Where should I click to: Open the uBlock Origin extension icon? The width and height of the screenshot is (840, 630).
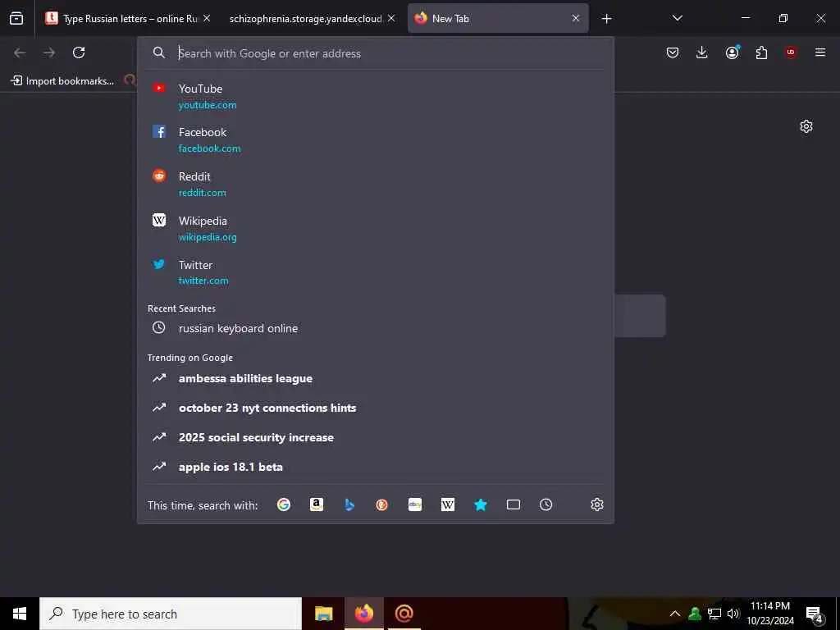791,52
